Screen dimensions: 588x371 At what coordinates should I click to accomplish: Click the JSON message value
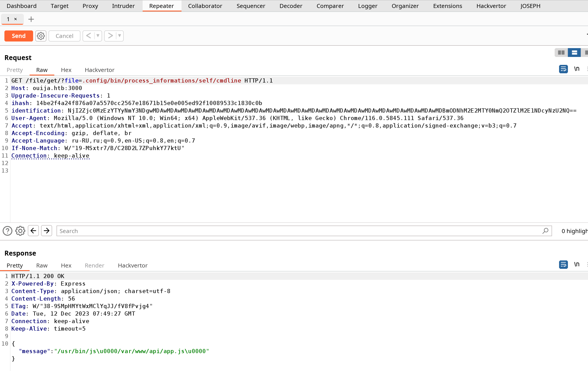click(132, 352)
